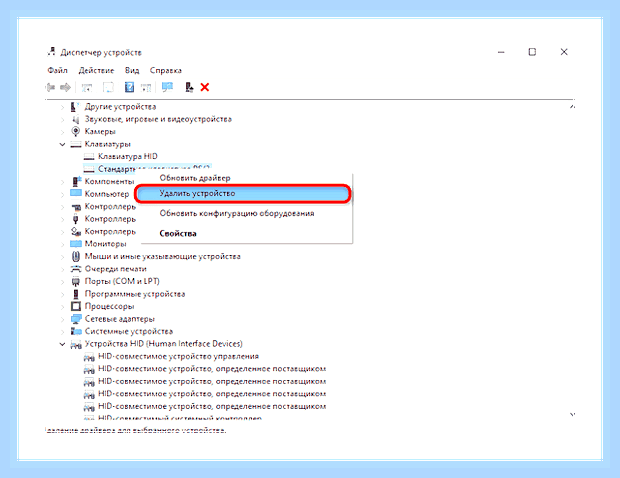This screenshot has height=478, width=620.
Task: Click the blue help question mark toolbar icon
Action: 129,87
